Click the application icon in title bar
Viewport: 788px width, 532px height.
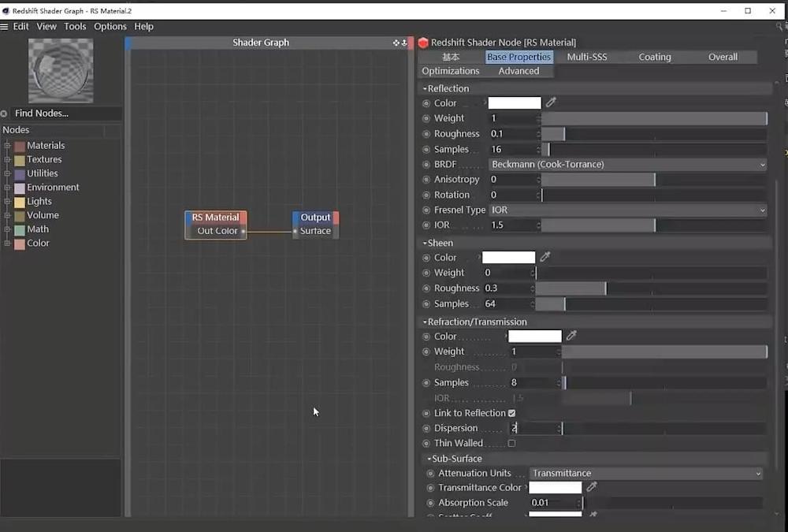click(x=6, y=10)
